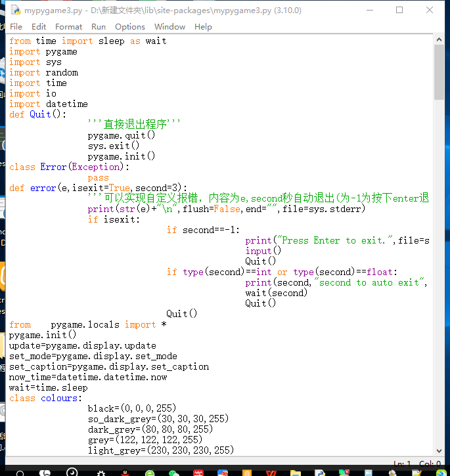Open File Explorer folder on the taskbar
This screenshot has width=450, height=476.
point(295,473)
